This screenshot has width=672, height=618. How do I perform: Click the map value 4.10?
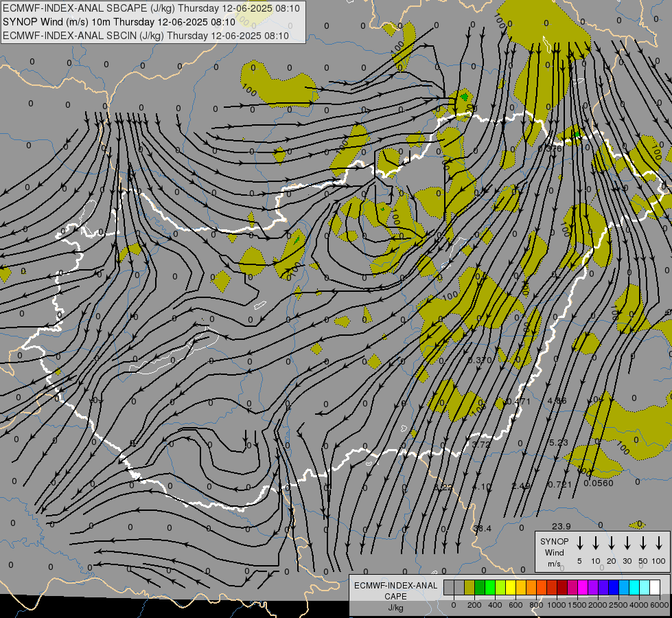(x=482, y=486)
